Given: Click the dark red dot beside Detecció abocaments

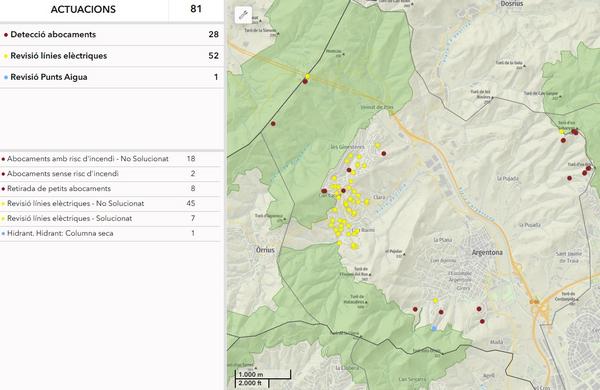Looking at the screenshot, I should (x=6, y=35).
